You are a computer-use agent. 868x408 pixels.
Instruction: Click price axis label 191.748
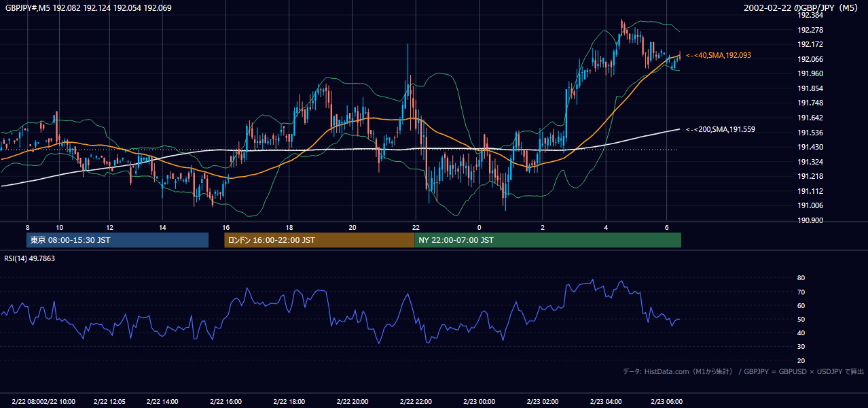click(810, 103)
